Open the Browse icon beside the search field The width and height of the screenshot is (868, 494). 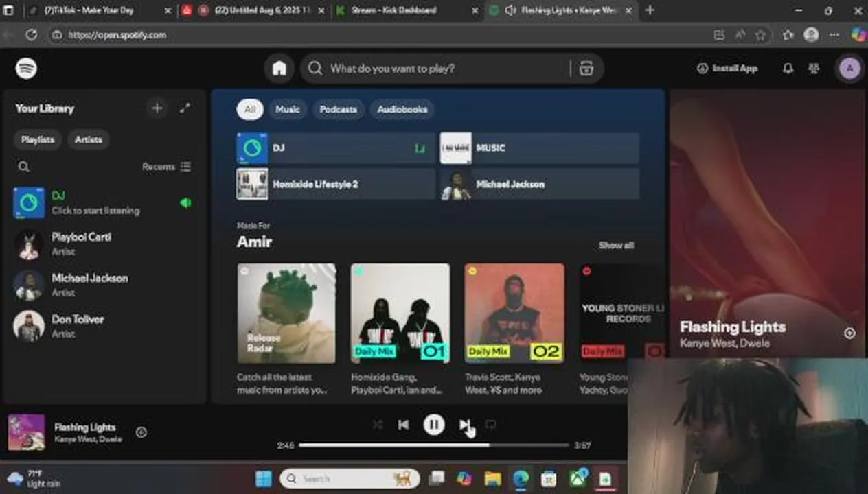(586, 69)
